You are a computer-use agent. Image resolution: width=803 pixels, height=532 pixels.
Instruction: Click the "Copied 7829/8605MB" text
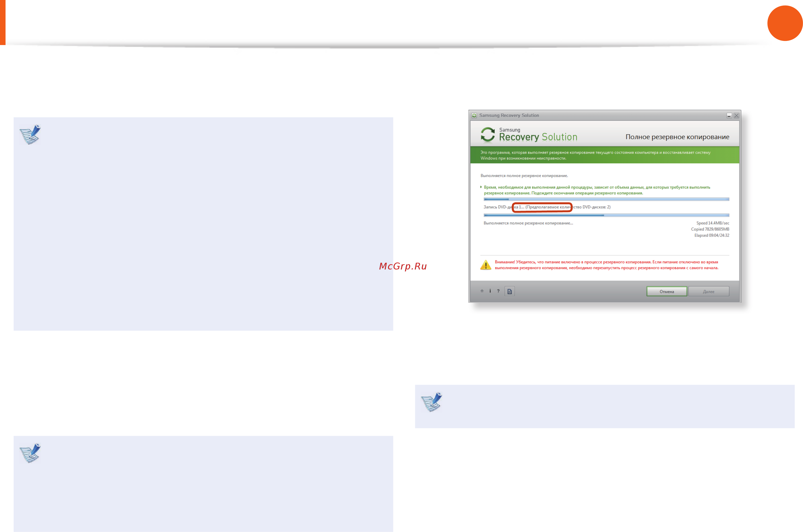710,229
